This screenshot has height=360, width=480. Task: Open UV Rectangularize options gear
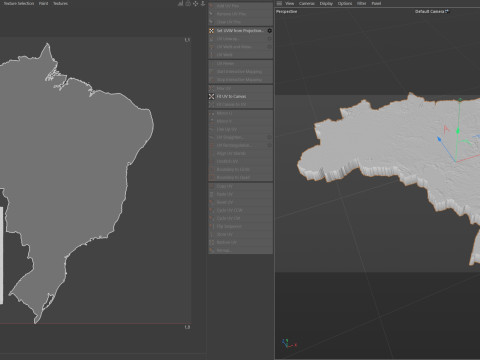(269, 145)
